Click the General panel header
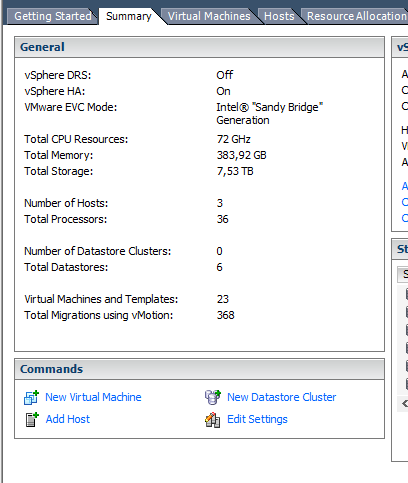 coord(199,47)
